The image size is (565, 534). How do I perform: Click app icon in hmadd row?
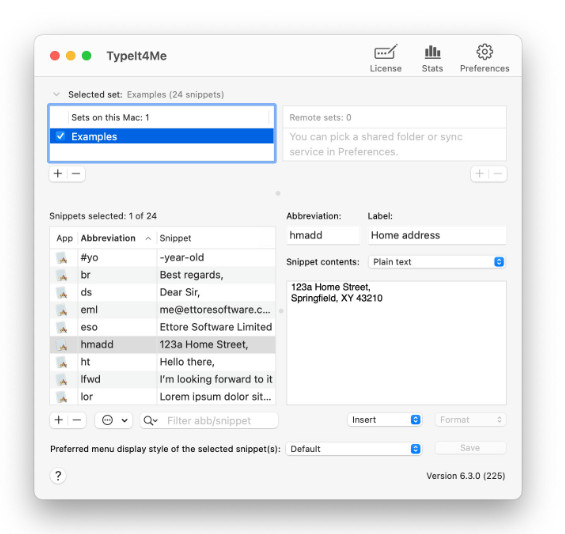pos(62,344)
